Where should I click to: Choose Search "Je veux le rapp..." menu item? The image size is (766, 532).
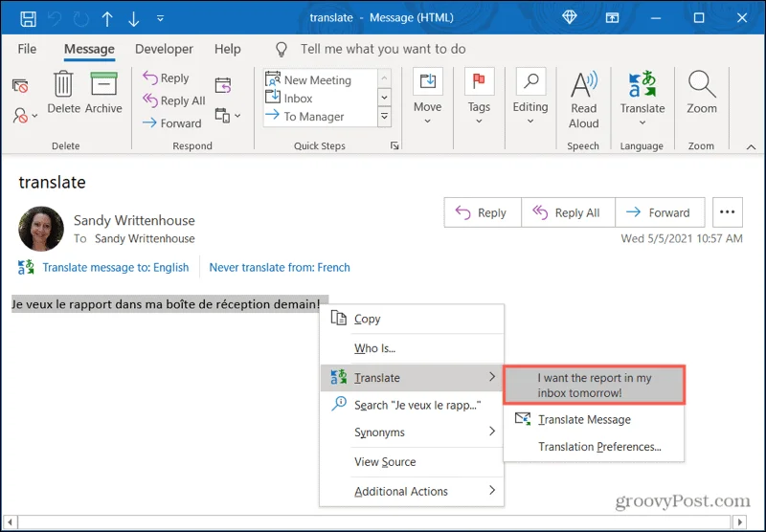[x=412, y=405]
